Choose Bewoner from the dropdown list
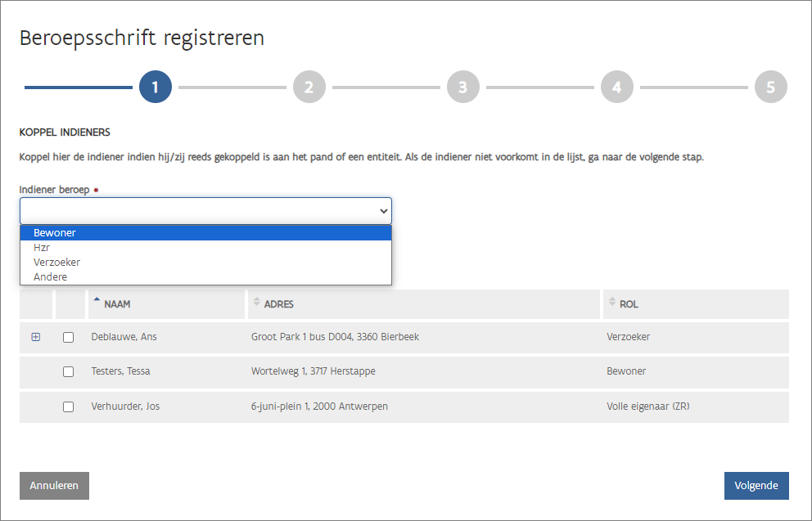This screenshot has height=521, width=812. (x=55, y=233)
